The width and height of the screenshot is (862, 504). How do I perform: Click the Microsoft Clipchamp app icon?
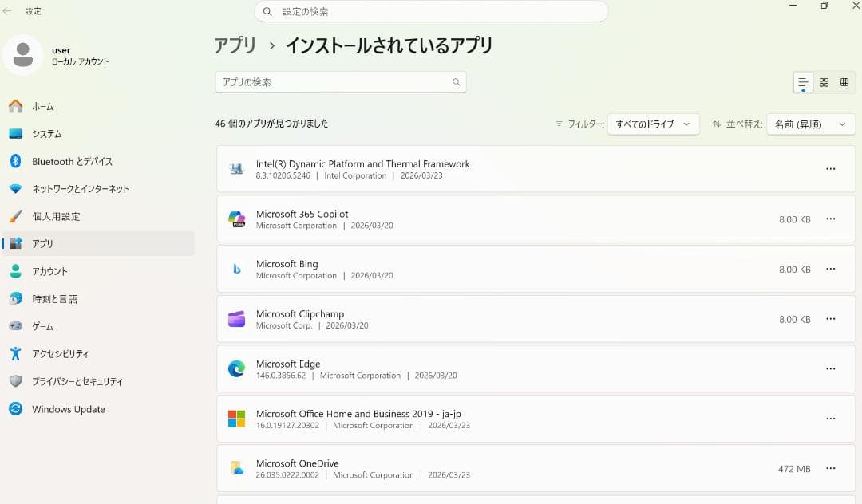tap(236, 319)
